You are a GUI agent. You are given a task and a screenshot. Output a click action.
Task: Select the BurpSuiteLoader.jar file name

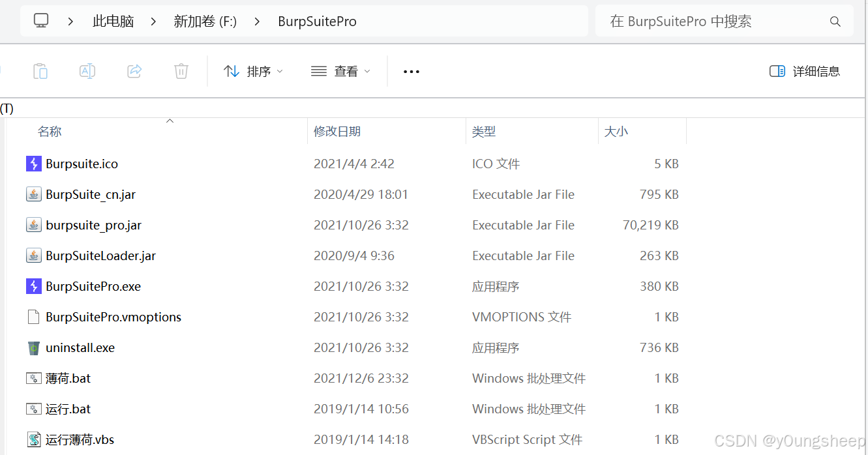[x=101, y=256]
